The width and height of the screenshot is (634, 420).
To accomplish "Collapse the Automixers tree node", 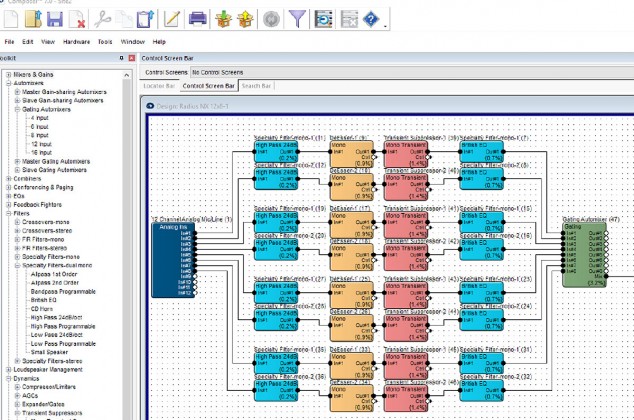I will tap(10, 84).
